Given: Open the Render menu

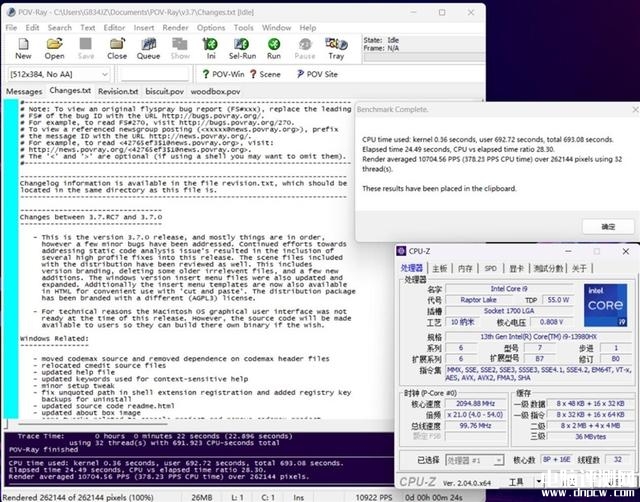Looking at the screenshot, I should click(176, 28).
